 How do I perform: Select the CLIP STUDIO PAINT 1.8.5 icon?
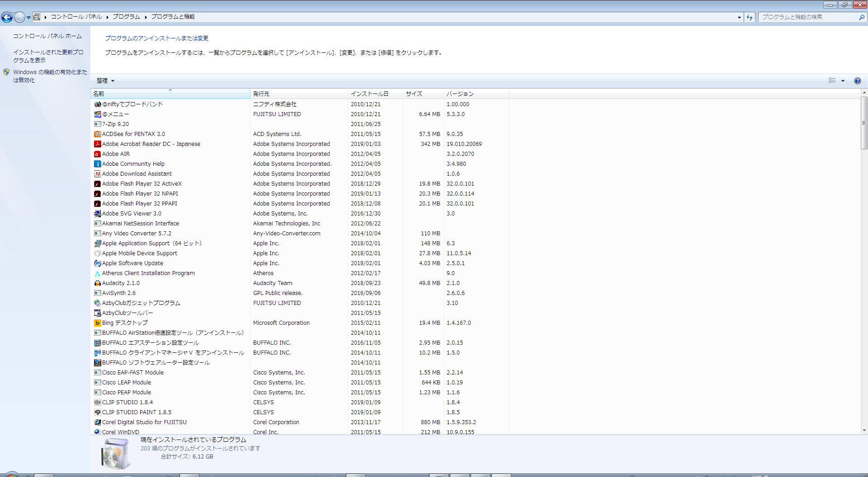(97, 412)
